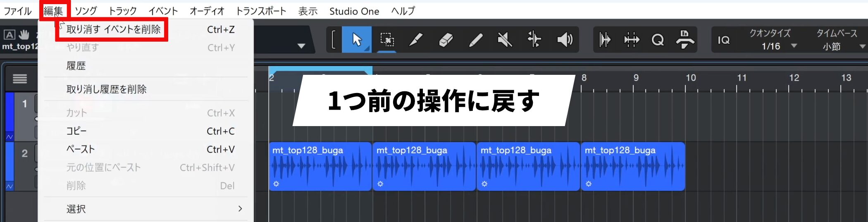Select the Bend tool
Screen dimensions: 868x222
click(534, 40)
